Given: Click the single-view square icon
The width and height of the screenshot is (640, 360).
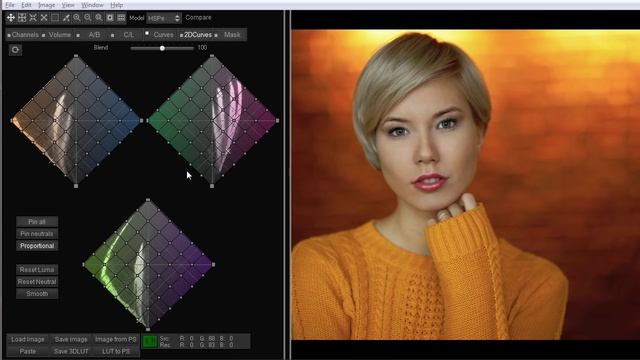Looking at the screenshot, I should coord(110,18).
